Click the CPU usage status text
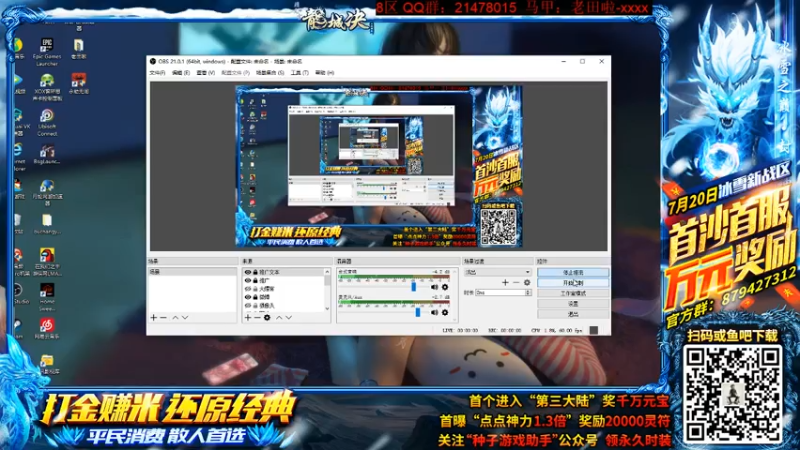This screenshot has width=800, height=450. pos(557,331)
